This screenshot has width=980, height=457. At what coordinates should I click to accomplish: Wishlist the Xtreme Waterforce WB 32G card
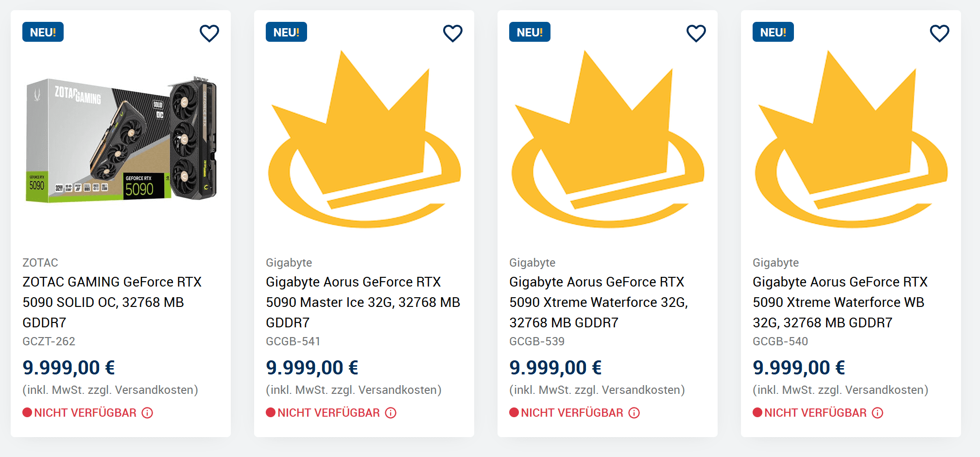click(940, 33)
